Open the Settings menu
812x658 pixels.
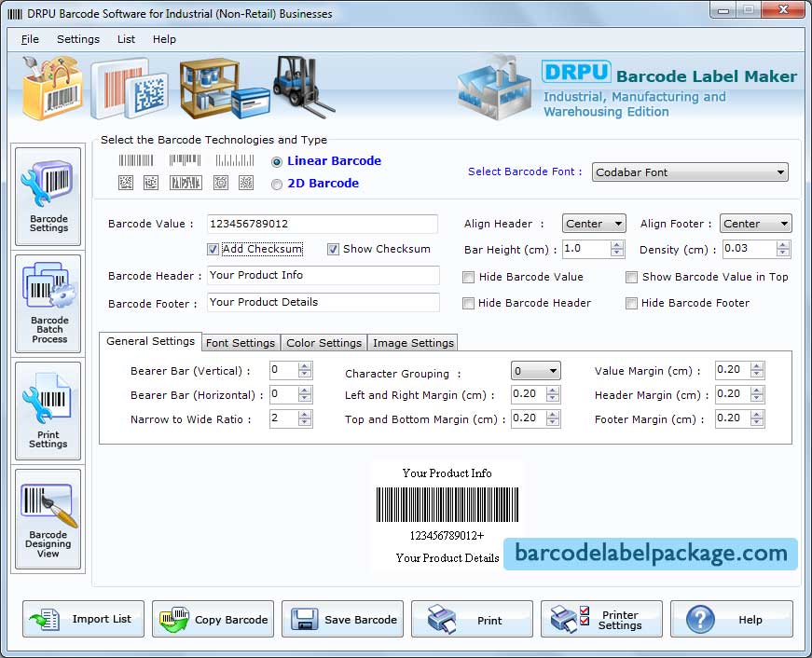click(x=78, y=39)
